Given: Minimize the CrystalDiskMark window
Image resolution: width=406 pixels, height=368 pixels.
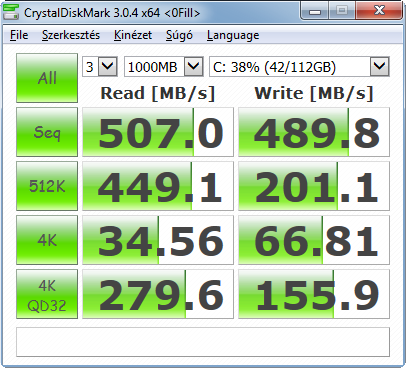Looking at the screenshot, I should [315, 11].
